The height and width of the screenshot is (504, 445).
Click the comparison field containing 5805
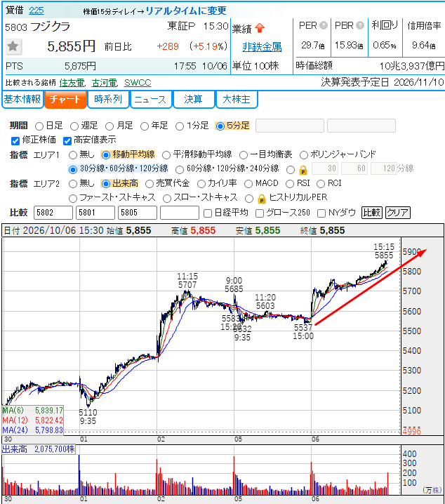pyautogui.click(x=138, y=213)
